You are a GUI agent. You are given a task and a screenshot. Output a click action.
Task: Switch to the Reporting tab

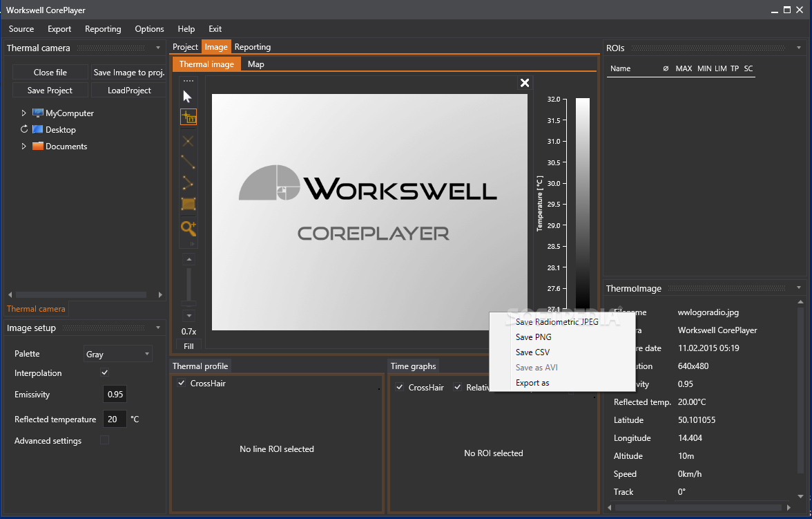[x=253, y=47]
